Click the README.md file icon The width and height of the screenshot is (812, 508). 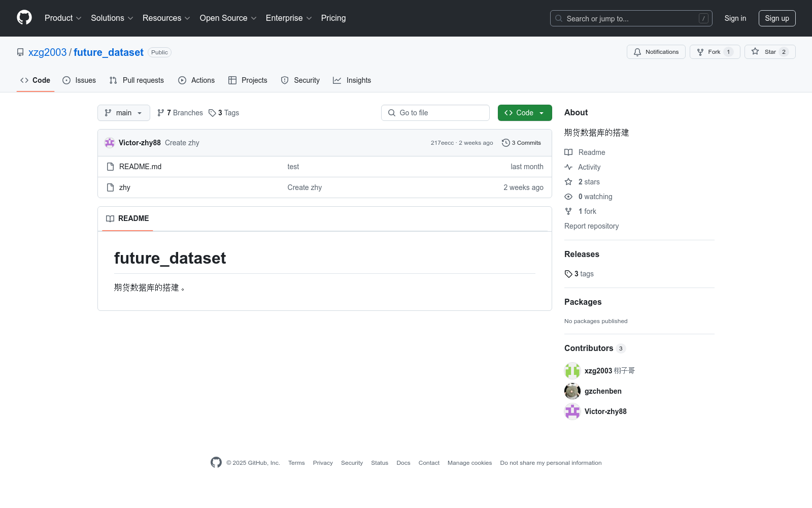point(110,167)
